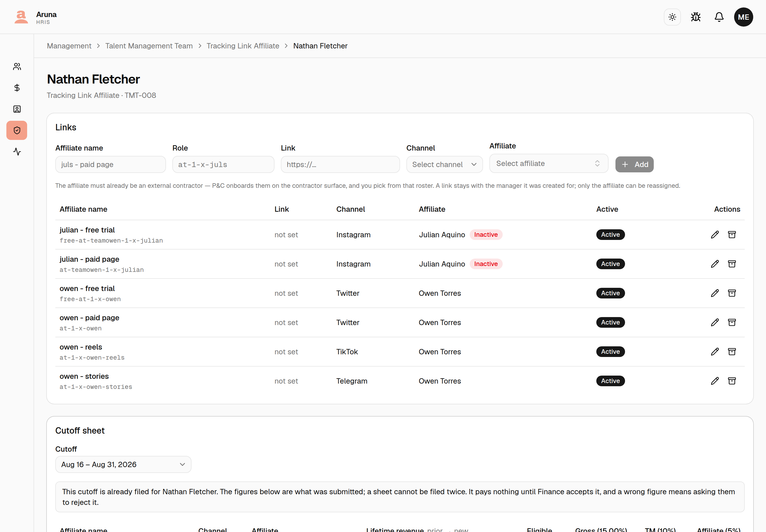Open the Select channel dropdown
Viewport: 766px width, 532px height.
pos(444,164)
